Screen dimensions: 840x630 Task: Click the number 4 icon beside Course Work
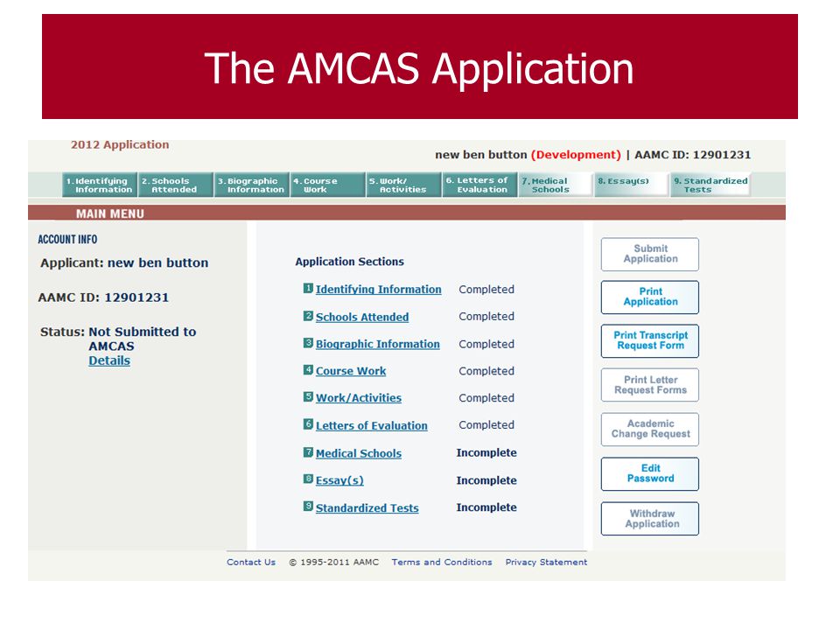(308, 369)
